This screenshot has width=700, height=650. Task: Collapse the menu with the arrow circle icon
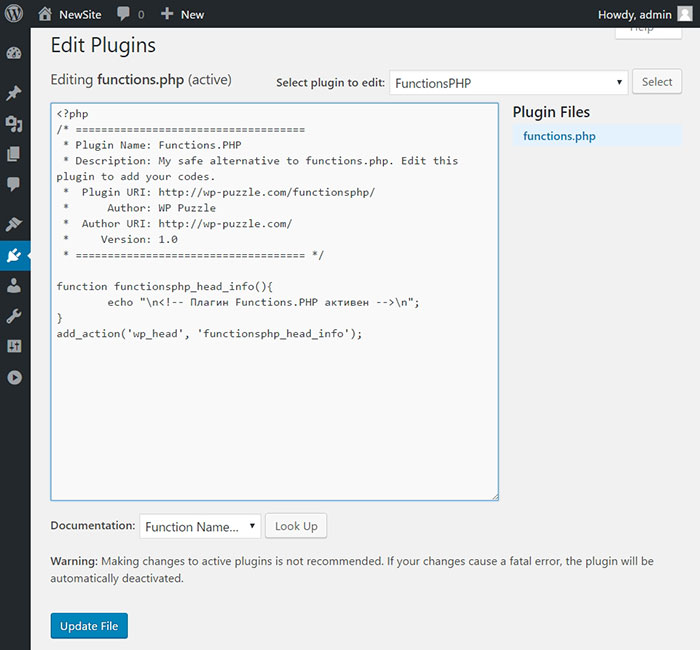coord(14,378)
